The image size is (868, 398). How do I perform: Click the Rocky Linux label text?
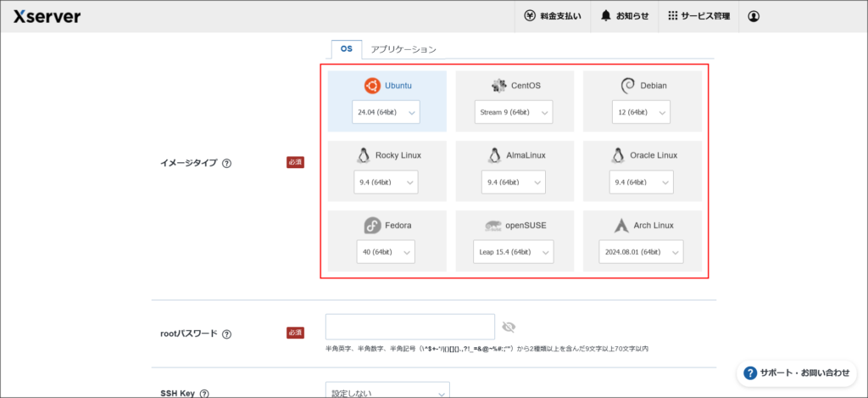(398, 156)
